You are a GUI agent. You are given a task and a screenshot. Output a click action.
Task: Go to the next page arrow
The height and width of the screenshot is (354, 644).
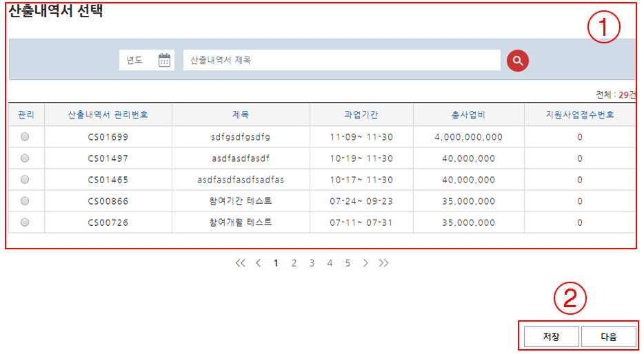(x=365, y=263)
